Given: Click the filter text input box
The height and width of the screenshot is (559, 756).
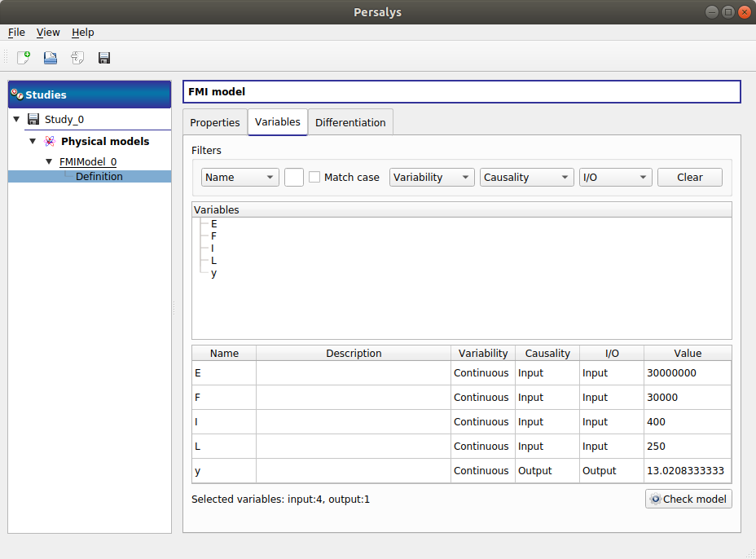Looking at the screenshot, I should (294, 177).
